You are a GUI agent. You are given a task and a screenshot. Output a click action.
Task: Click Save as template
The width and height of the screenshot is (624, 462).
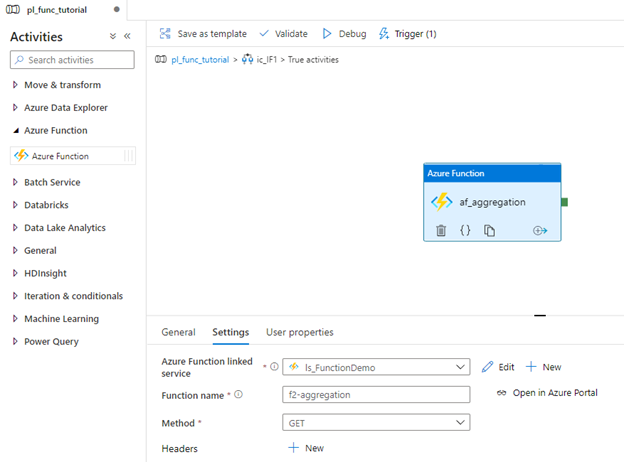click(x=203, y=34)
